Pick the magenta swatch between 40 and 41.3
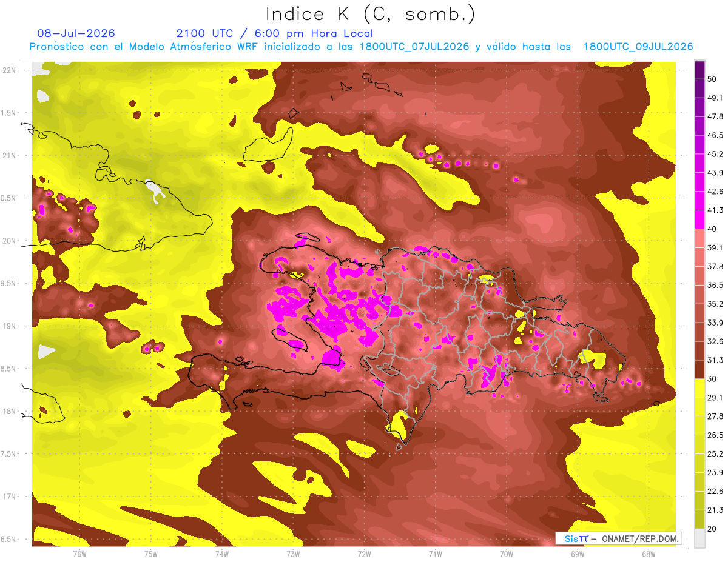 [699, 219]
